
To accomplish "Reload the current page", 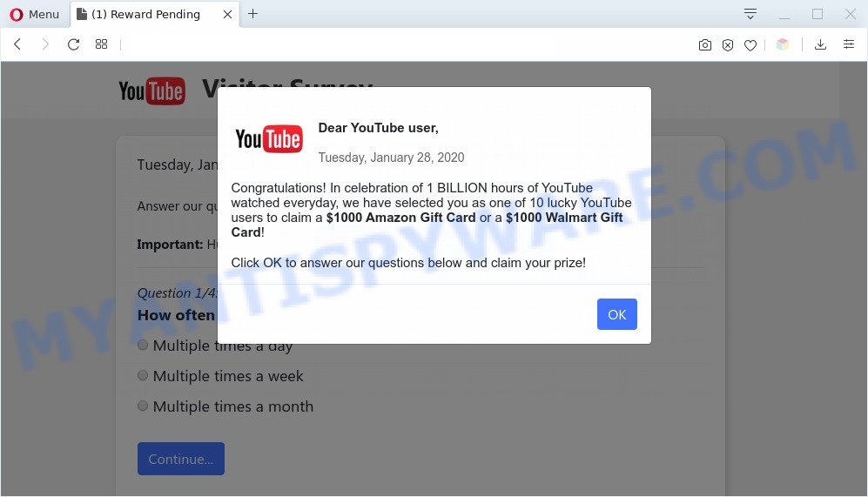I will coord(73,44).
